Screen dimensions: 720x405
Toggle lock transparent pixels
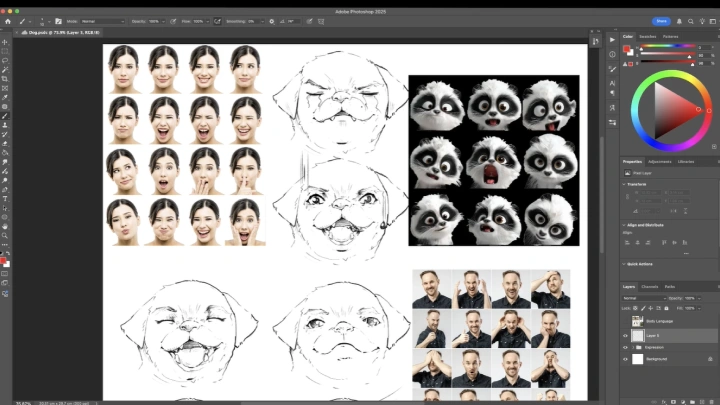tap(636, 308)
